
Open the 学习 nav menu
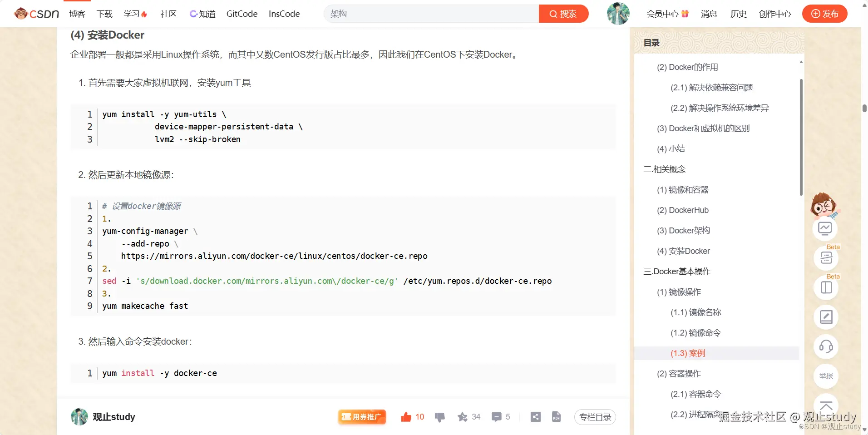tap(135, 14)
